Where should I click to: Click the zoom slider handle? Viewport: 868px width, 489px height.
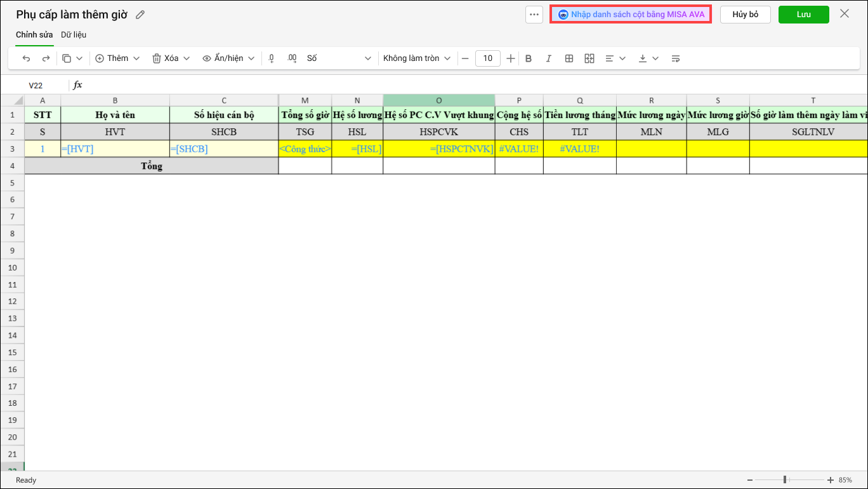[x=785, y=479]
